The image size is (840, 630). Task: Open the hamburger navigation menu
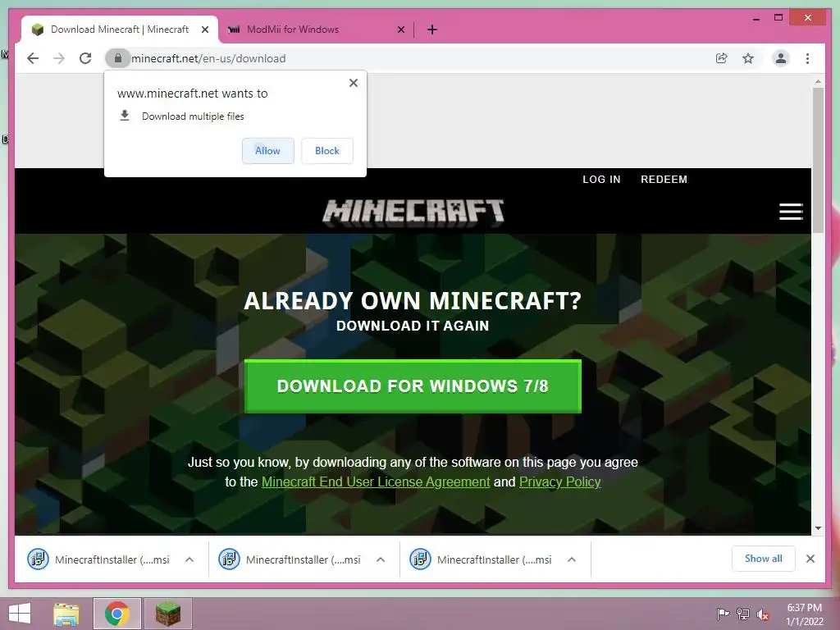tap(791, 212)
